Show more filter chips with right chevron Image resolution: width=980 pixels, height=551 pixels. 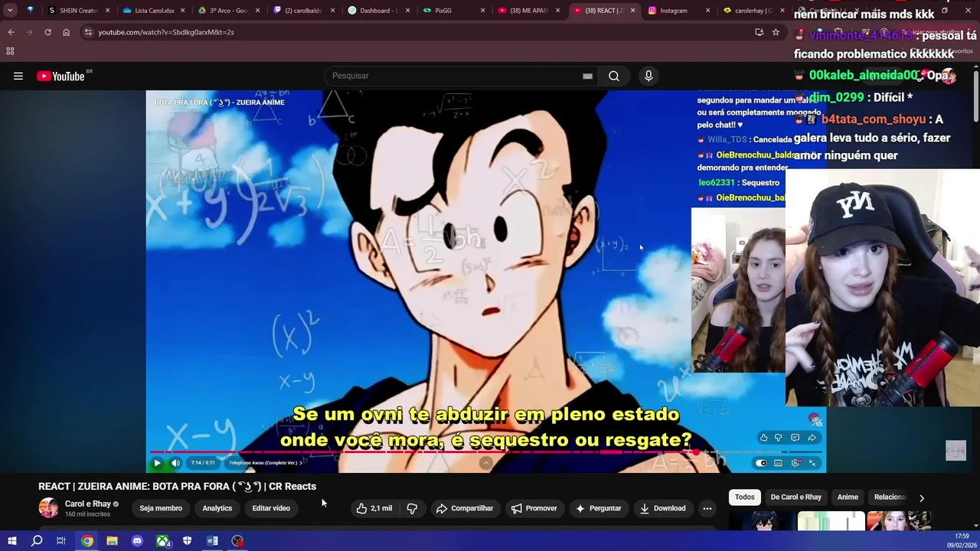[922, 497]
